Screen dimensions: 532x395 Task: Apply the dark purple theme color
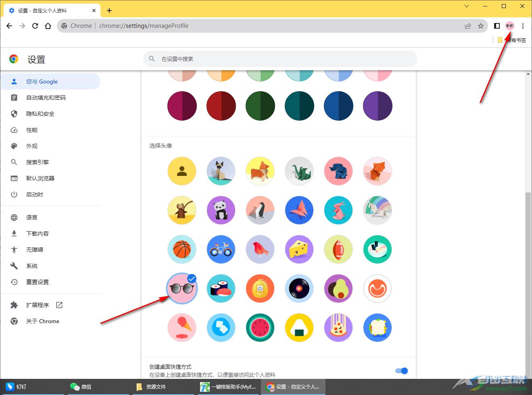(x=378, y=106)
